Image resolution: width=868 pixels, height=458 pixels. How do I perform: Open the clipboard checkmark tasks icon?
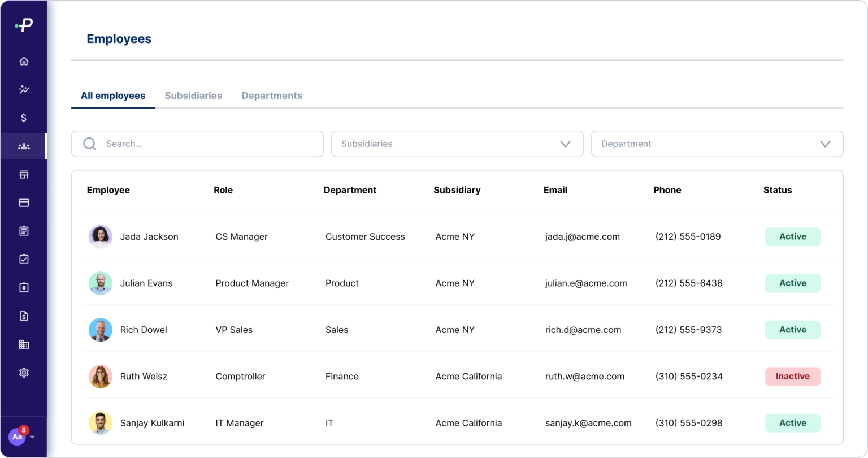click(24, 260)
